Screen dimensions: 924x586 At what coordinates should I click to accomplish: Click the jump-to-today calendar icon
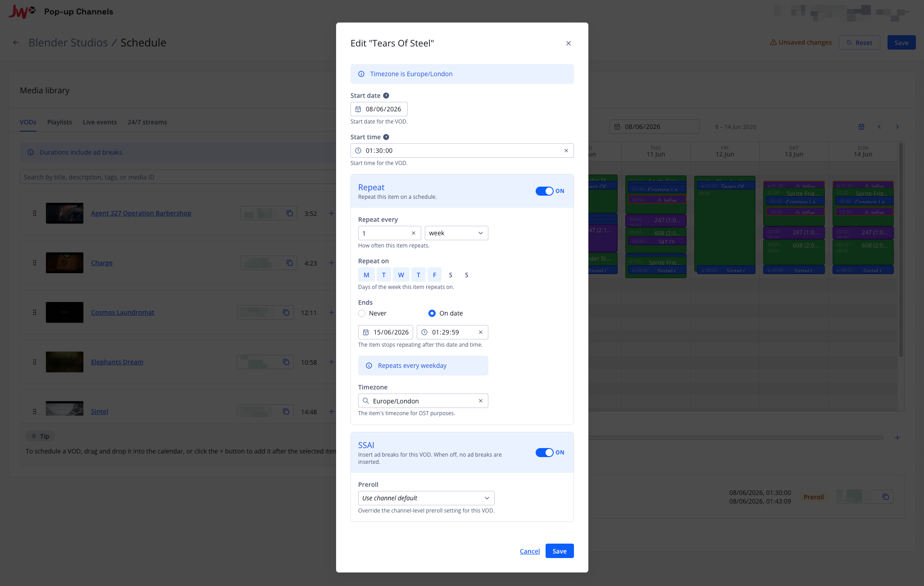click(861, 127)
